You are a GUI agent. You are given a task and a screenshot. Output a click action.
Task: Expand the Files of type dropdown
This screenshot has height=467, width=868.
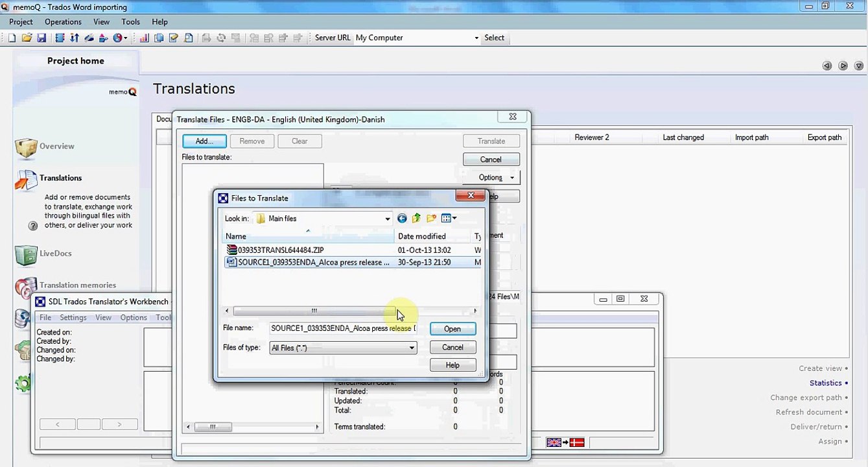tap(411, 348)
